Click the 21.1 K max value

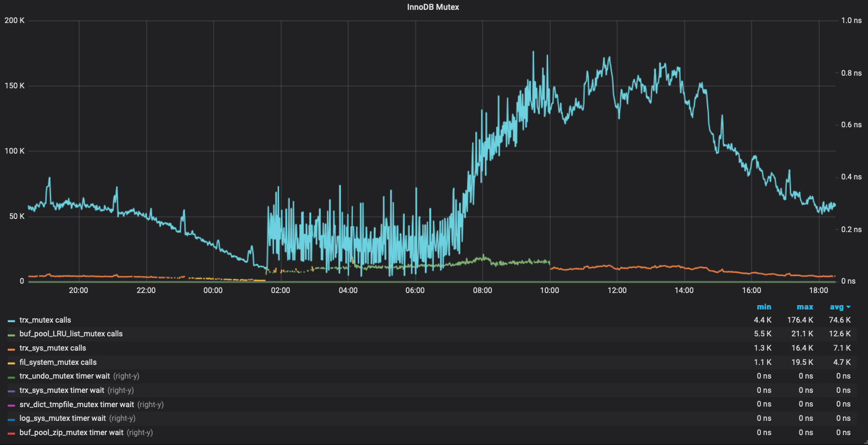click(803, 334)
